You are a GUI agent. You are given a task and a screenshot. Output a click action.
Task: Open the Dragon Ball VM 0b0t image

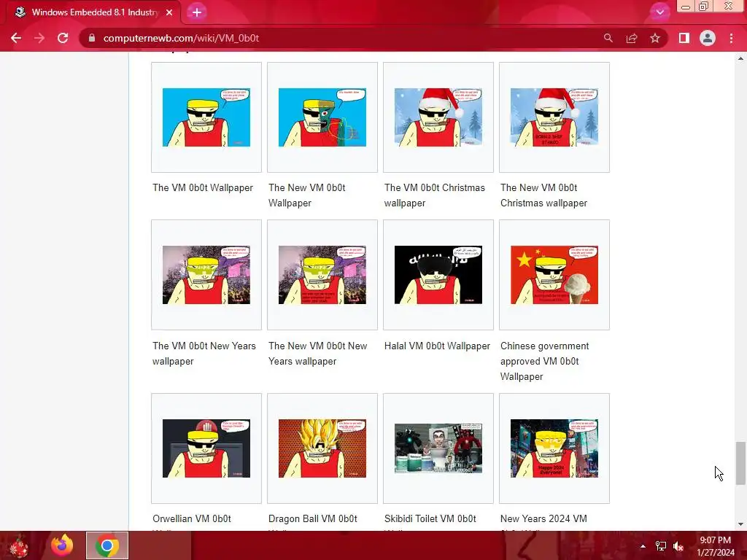point(322,448)
